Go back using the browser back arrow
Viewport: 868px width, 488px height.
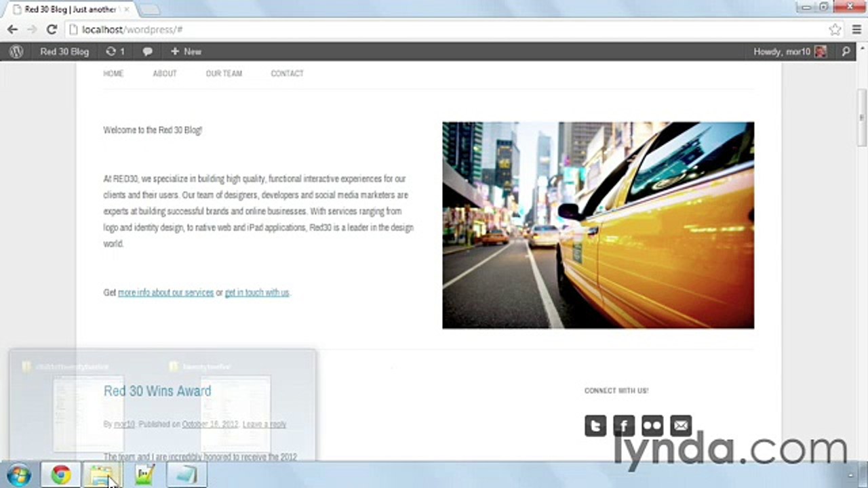coord(12,30)
